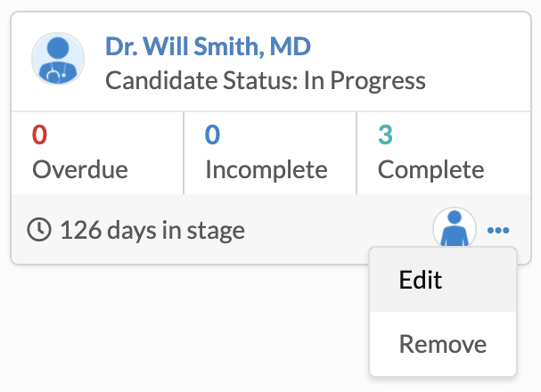Screen dimensions: 541x392
Task: Select Edit from the dropdown menu
Action: point(443,280)
